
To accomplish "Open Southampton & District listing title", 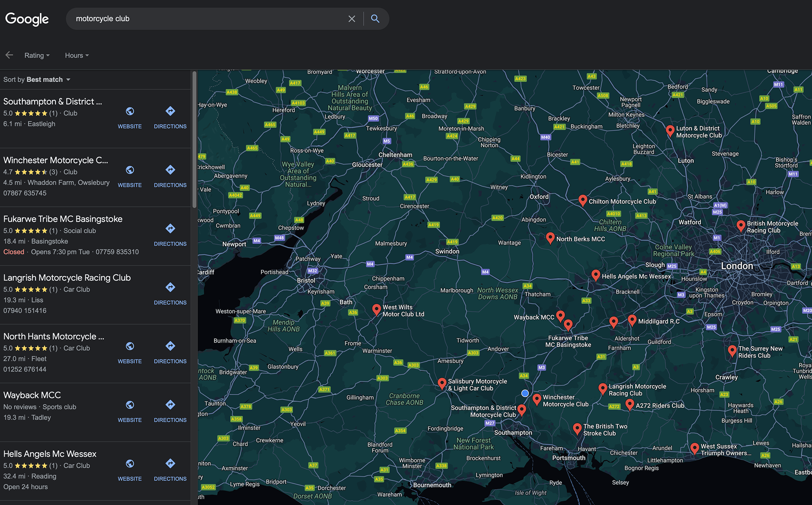I will (x=52, y=102).
